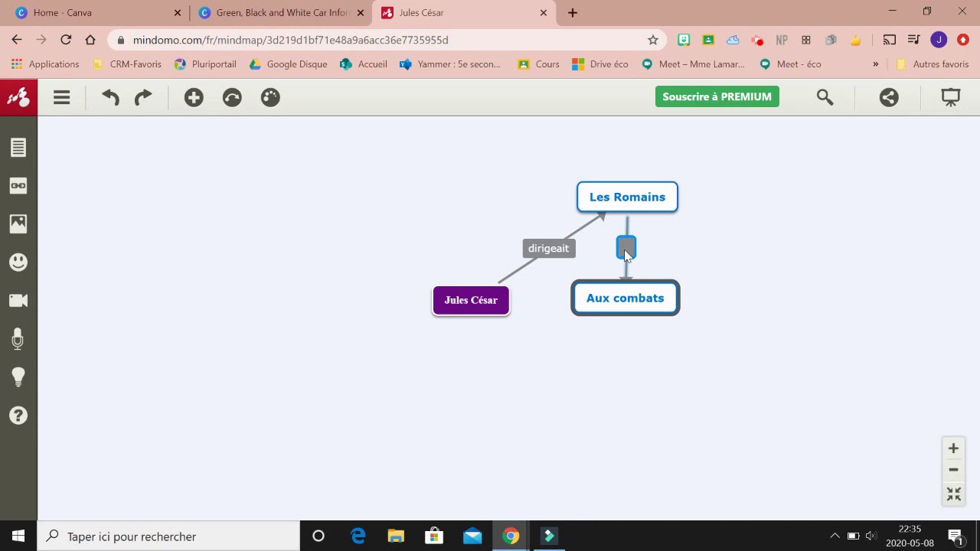Open Autres favoris folder
The image size is (980, 551).
tap(932, 64)
